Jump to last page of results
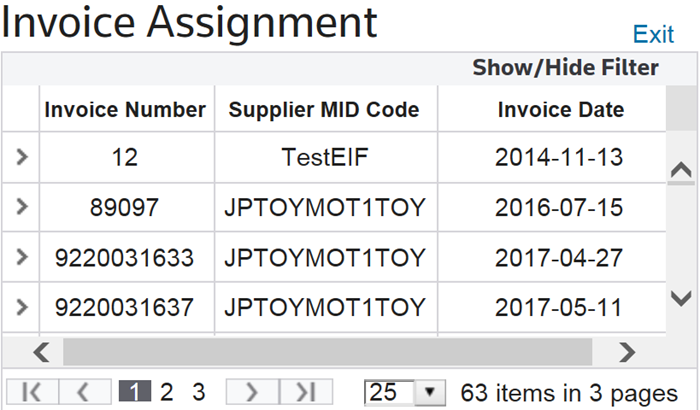The width and height of the screenshot is (700, 410). (x=305, y=392)
